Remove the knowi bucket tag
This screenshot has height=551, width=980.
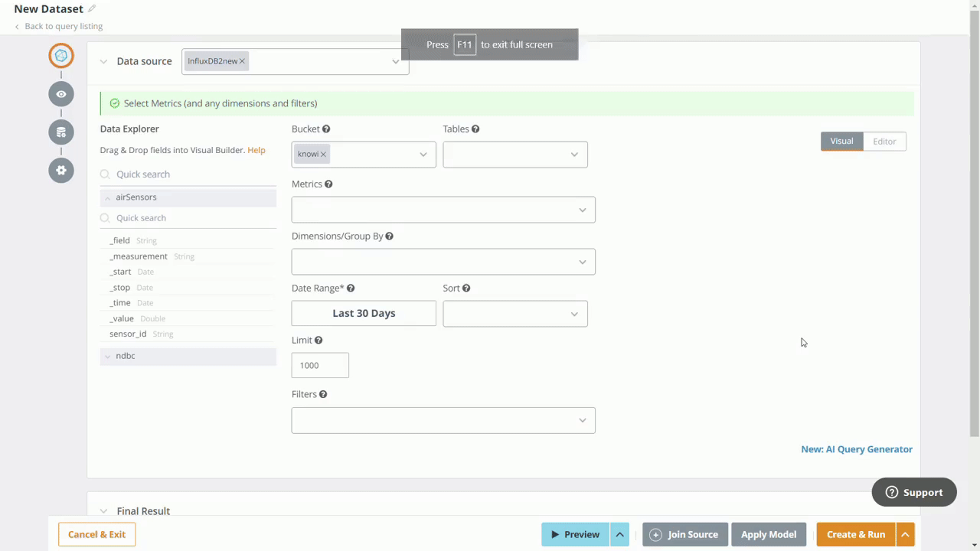coord(322,153)
